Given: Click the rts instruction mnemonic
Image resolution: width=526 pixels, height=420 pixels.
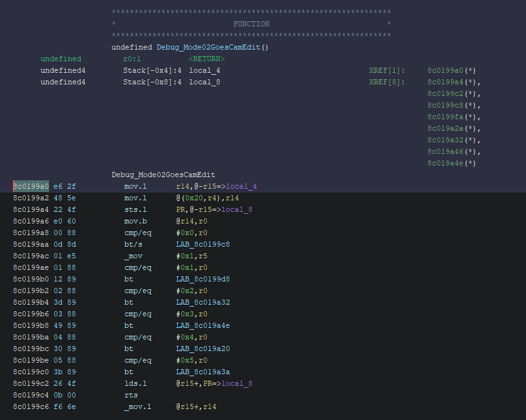Looking at the screenshot, I should click(131, 395).
